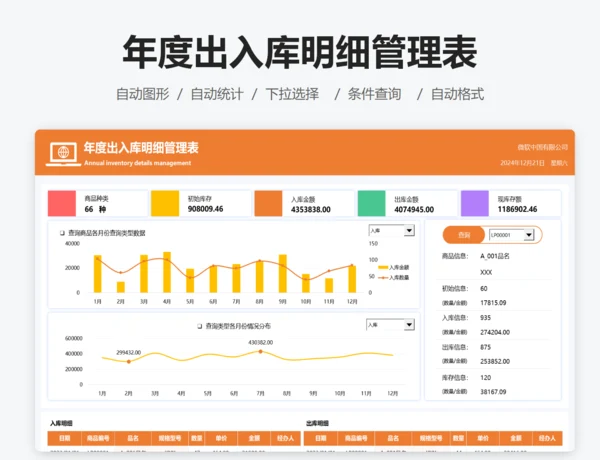Click the orange 查询 button

[464, 235]
